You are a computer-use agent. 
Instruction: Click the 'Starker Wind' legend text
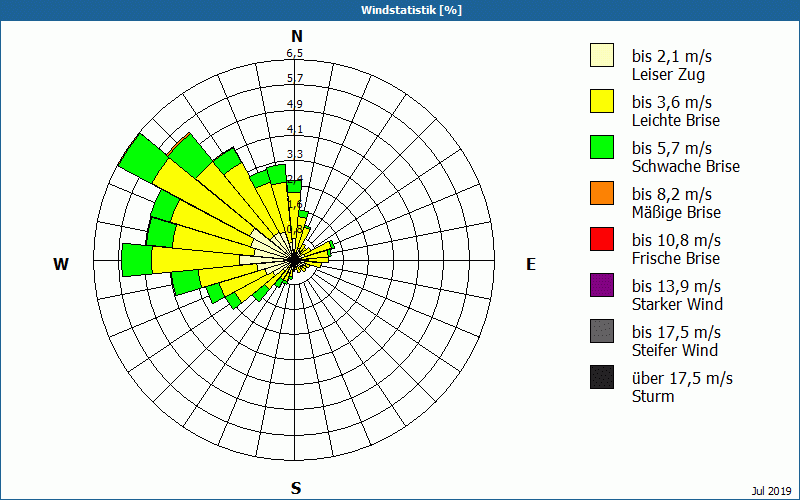pyautogui.click(x=678, y=304)
